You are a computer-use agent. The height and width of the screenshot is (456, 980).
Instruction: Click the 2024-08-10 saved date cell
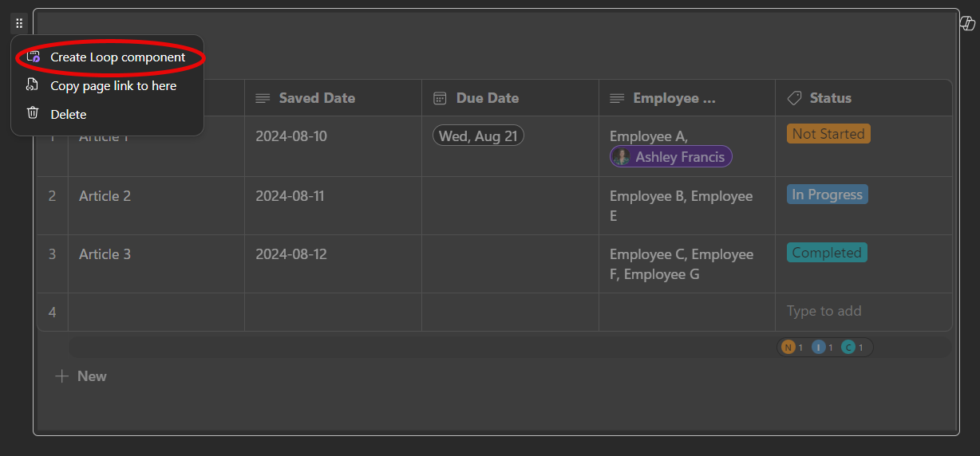pos(333,147)
